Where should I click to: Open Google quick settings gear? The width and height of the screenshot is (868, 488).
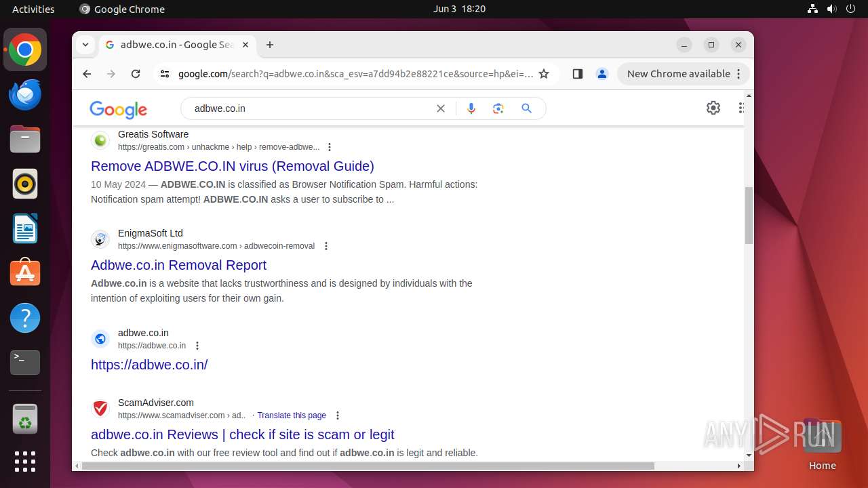[x=713, y=108]
